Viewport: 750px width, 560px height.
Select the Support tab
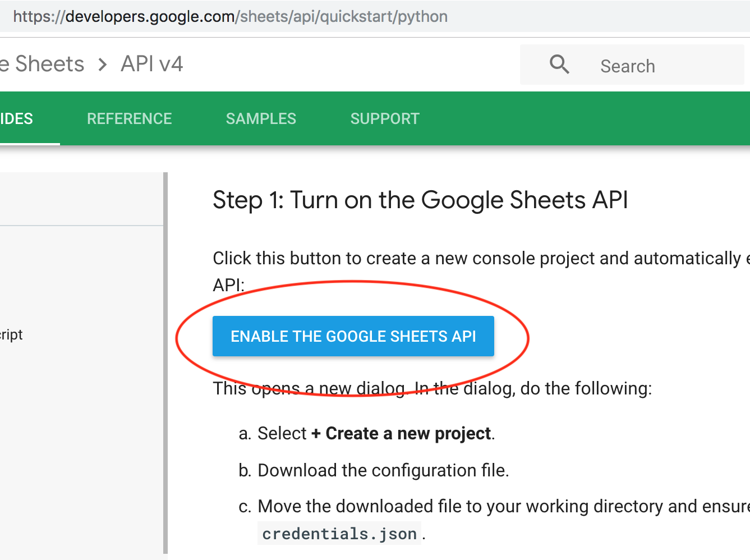385,119
